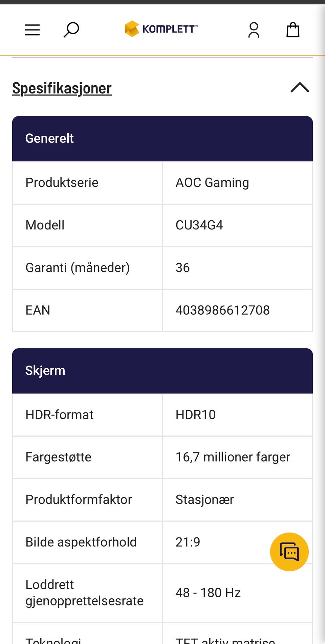Screen dimensions: 325x644
Task: Open the user account icon
Action: tap(254, 30)
